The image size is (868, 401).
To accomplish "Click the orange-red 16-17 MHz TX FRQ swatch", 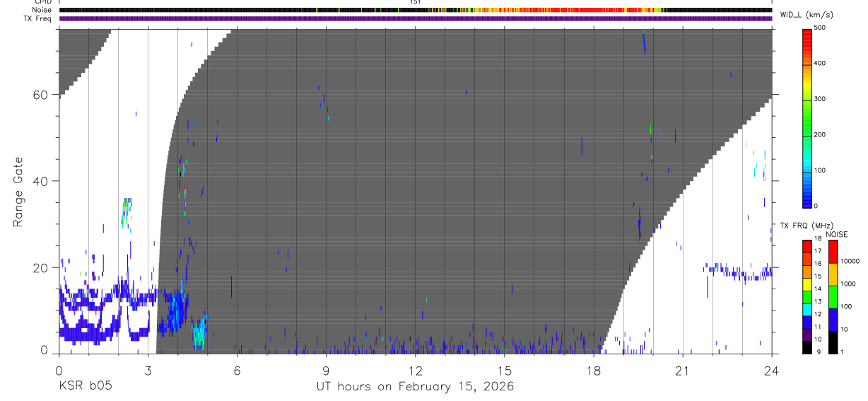I will pyautogui.click(x=807, y=259).
